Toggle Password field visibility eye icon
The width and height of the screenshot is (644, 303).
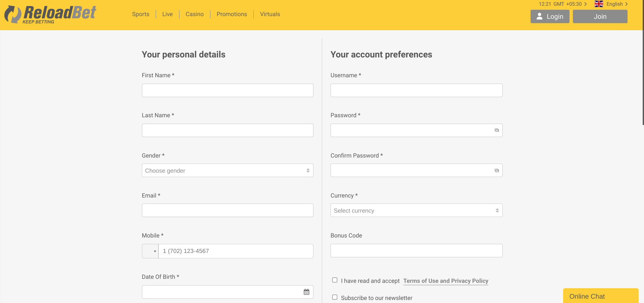click(497, 130)
